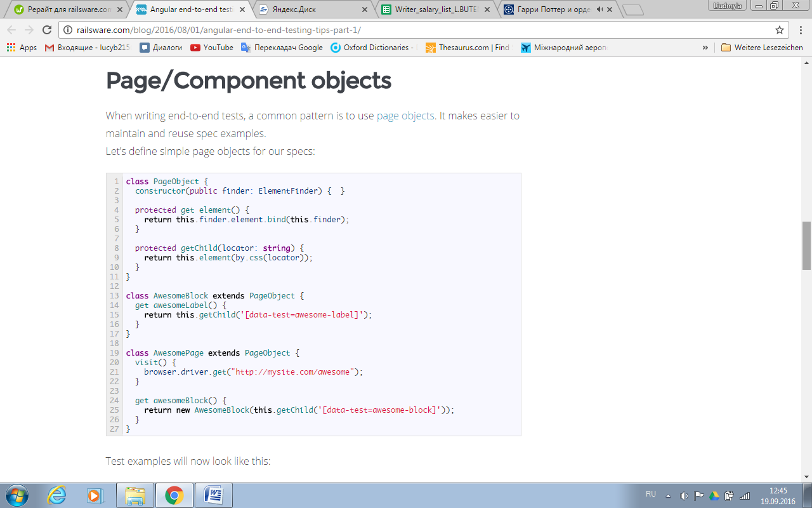Screen dimensions: 812x508
Task: Click the browser Back arrow
Action: coord(12,30)
